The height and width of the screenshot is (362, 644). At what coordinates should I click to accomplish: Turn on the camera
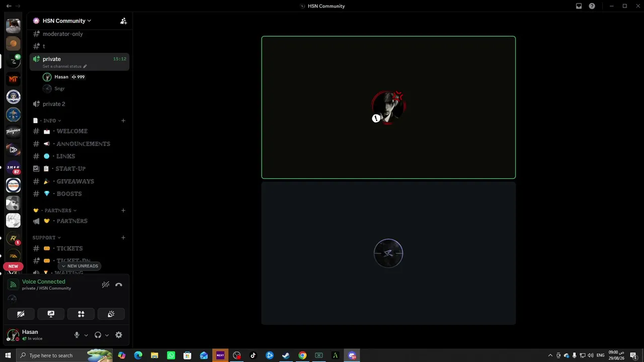coord(21,314)
